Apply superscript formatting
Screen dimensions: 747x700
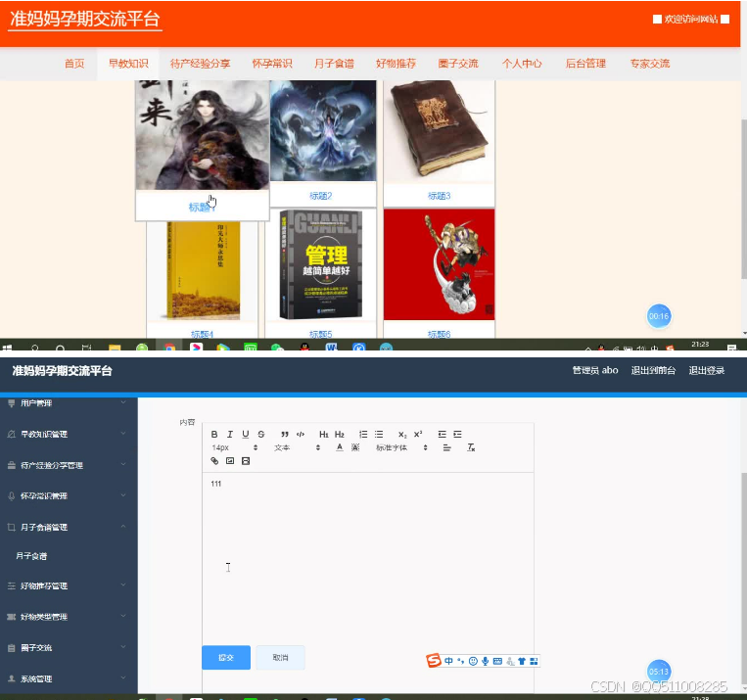coord(418,434)
